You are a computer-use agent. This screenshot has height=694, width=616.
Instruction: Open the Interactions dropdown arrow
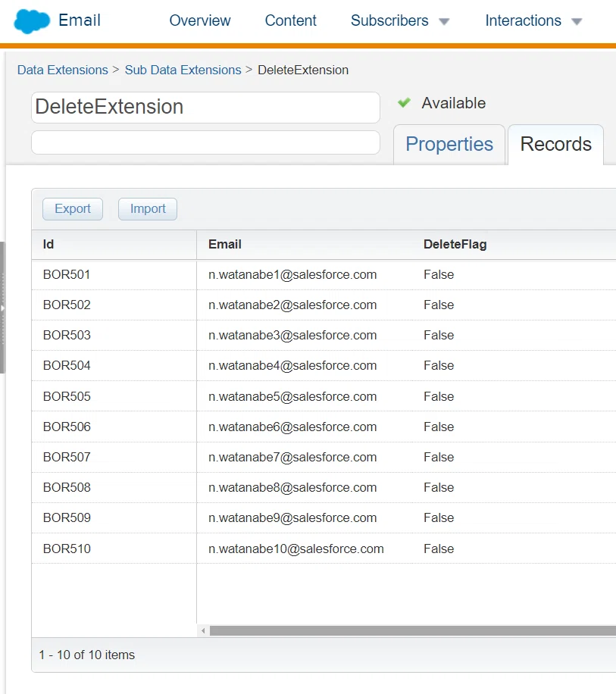(x=577, y=21)
